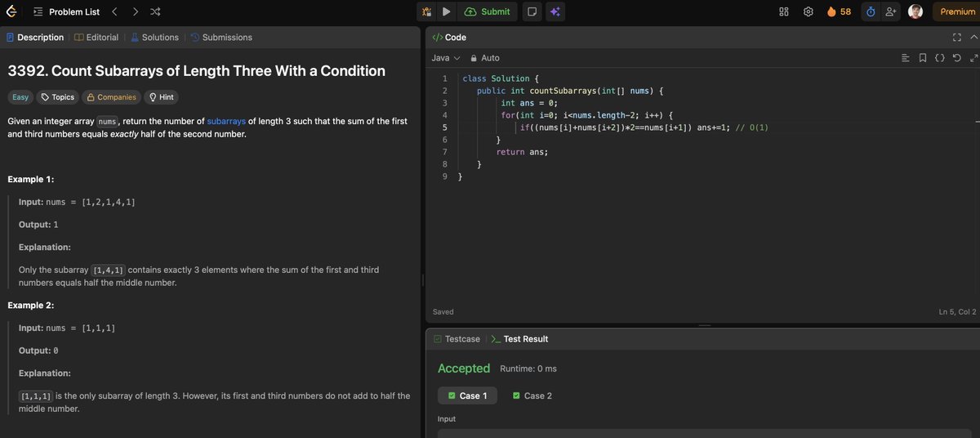980x438 pixels.
Task: Open the layout grid icon
Action: (784, 11)
